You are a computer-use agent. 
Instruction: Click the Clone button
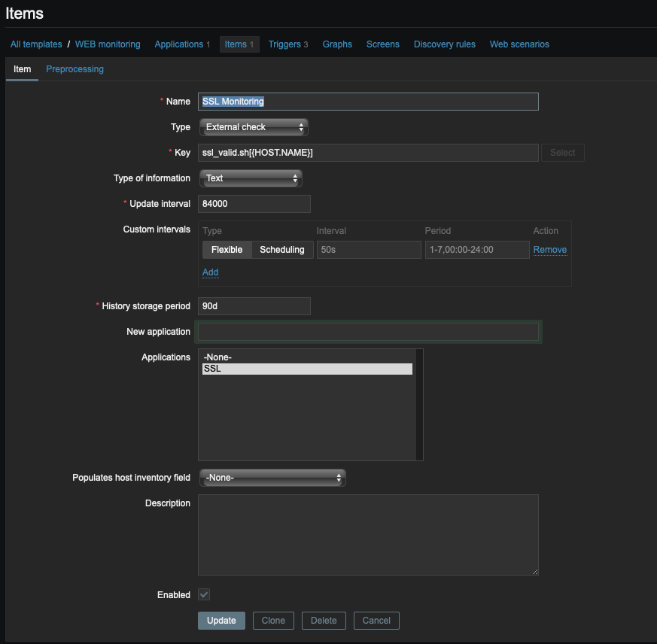tap(273, 621)
